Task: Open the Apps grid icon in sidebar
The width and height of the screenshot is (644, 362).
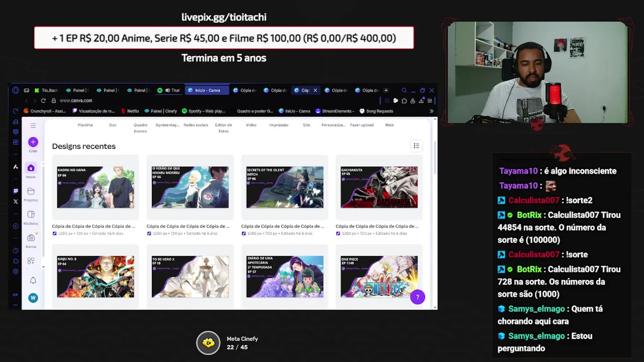Action: 31,261
